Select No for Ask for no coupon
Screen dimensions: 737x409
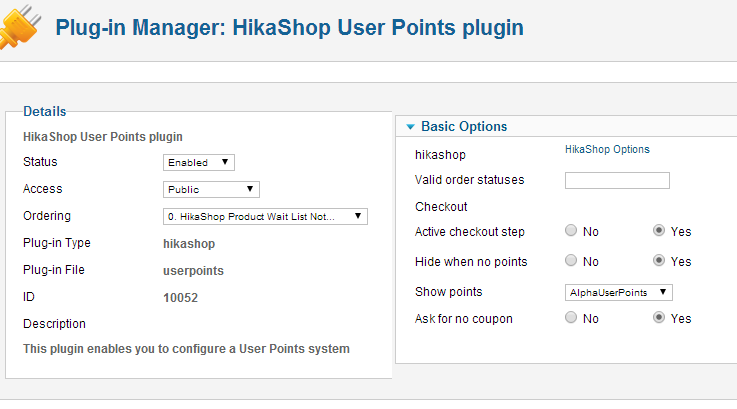tap(571, 318)
